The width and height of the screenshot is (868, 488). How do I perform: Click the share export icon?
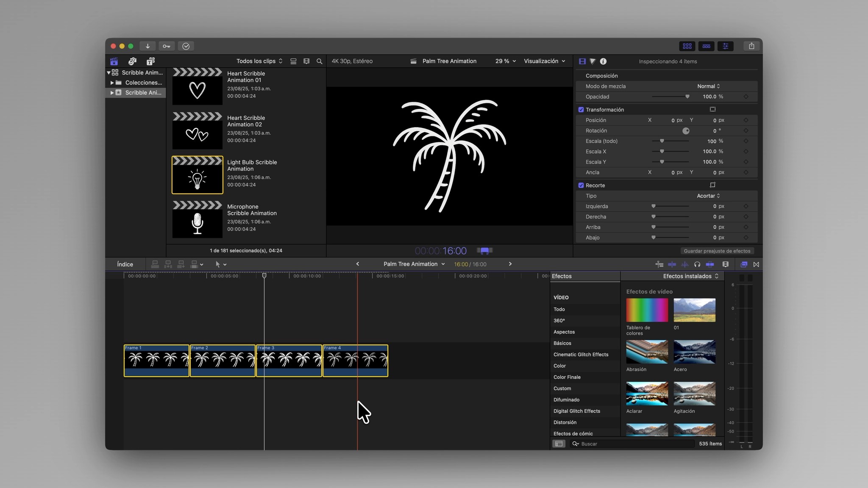[751, 46]
